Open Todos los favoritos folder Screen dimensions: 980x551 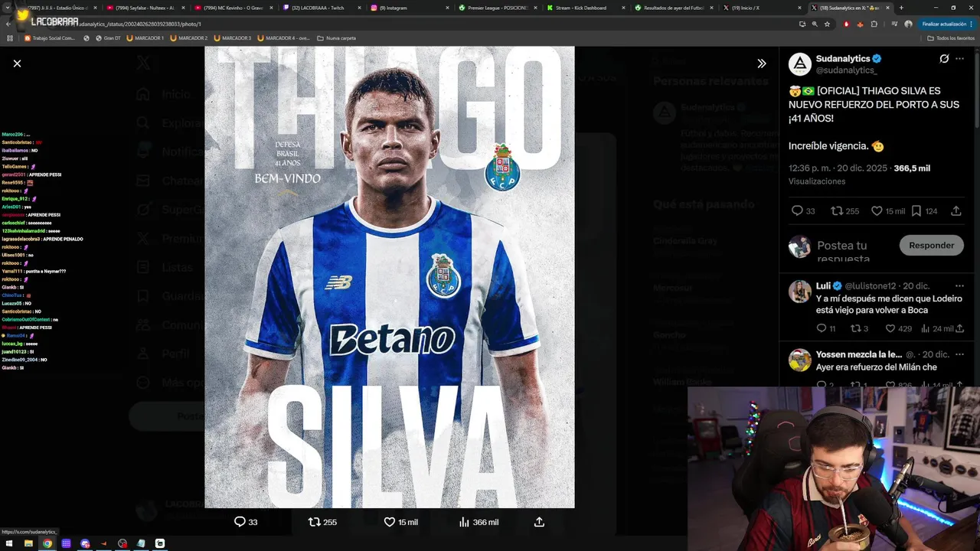[x=950, y=37]
